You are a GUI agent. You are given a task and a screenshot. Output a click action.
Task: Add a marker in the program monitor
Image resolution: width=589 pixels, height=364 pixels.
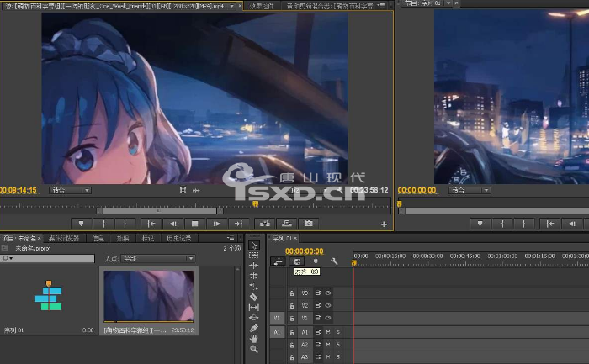[x=480, y=224]
